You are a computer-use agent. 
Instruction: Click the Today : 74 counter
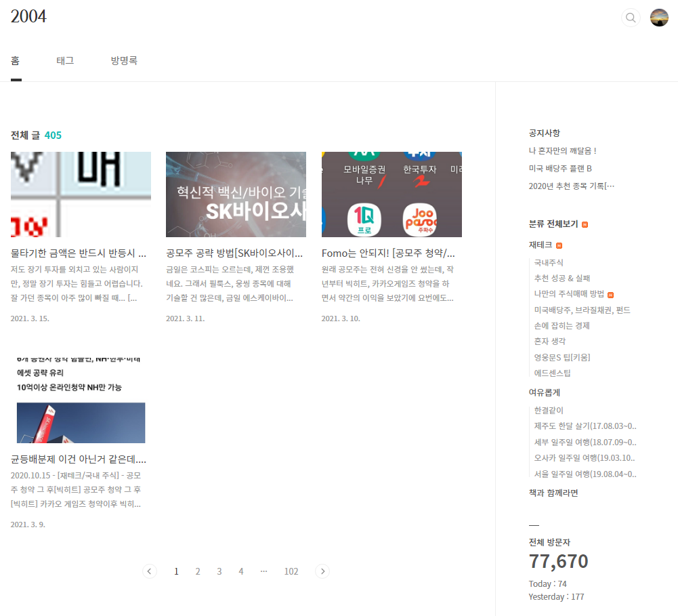(547, 584)
